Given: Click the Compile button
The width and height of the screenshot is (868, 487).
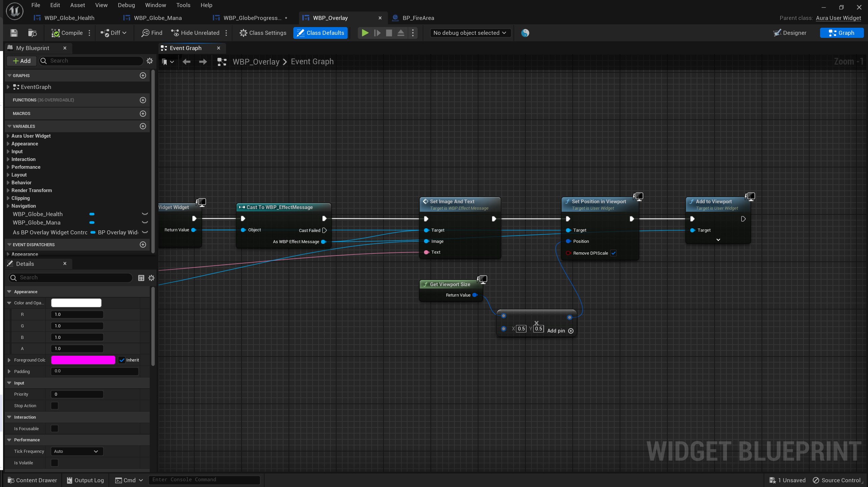Looking at the screenshot, I should point(67,33).
